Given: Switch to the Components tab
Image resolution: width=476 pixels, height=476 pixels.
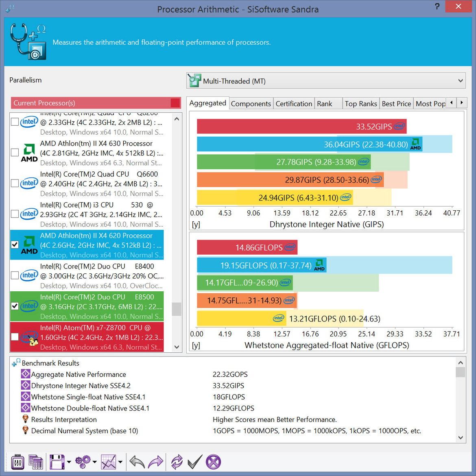Looking at the screenshot, I should coord(251,104).
